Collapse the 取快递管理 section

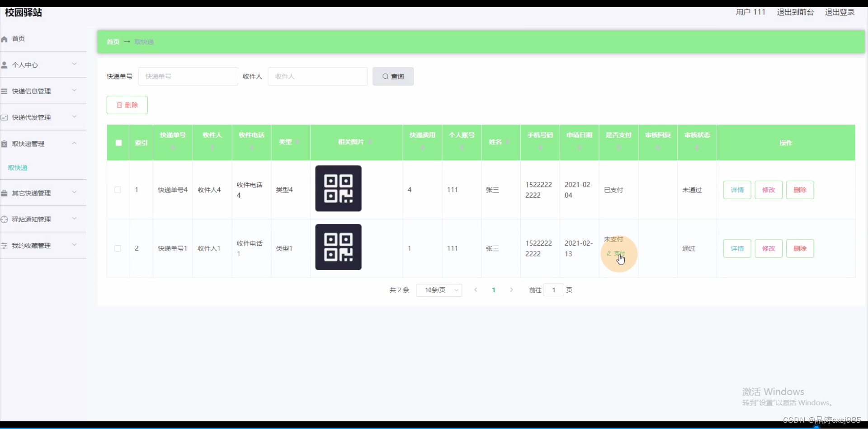click(74, 143)
